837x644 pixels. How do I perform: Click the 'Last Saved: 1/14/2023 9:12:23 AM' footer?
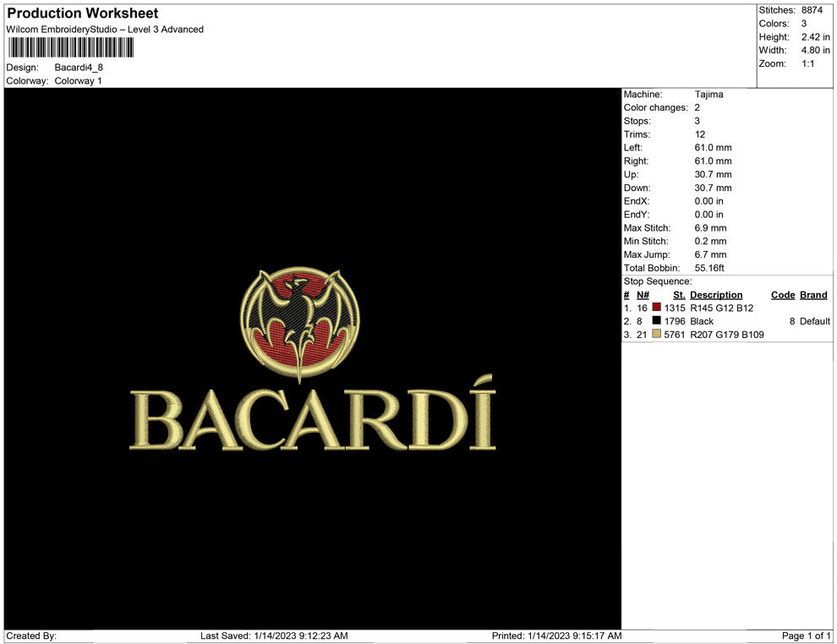274,636
